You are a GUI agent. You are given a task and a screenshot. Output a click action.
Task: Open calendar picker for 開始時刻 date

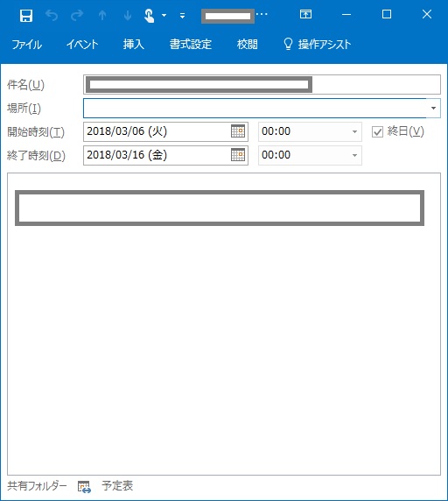pyautogui.click(x=238, y=131)
